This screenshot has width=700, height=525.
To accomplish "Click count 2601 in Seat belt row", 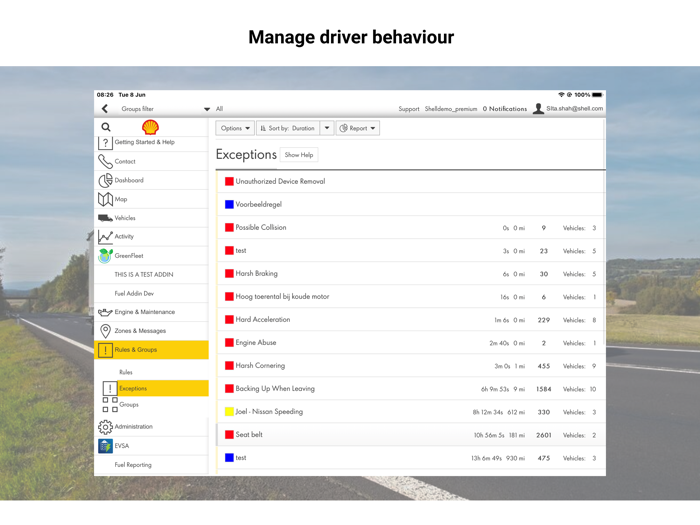I will click(x=544, y=435).
